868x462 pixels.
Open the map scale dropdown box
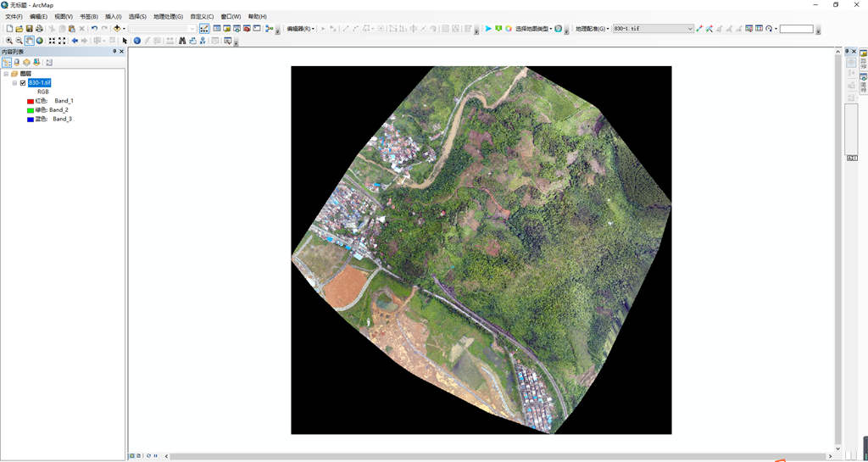(x=192, y=29)
